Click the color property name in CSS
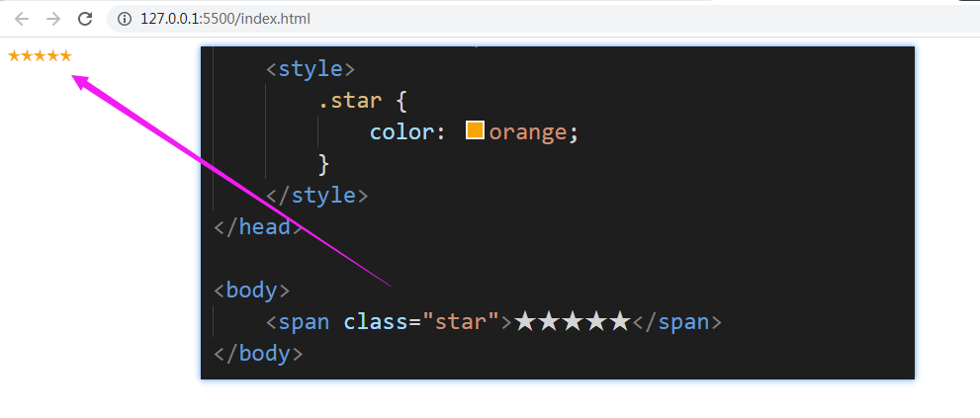Viewport: 980px width, 418px height. click(401, 131)
